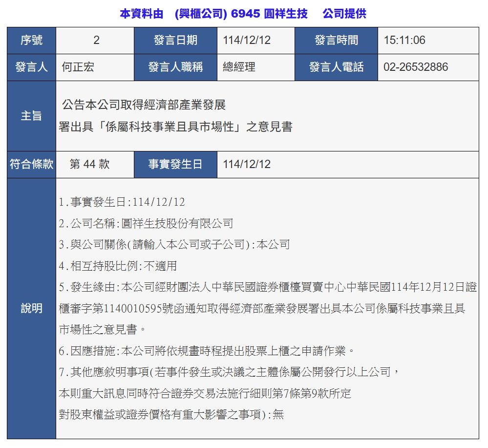Click item 5 發生緣由 first line
The image size is (488, 448).
tap(268, 287)
